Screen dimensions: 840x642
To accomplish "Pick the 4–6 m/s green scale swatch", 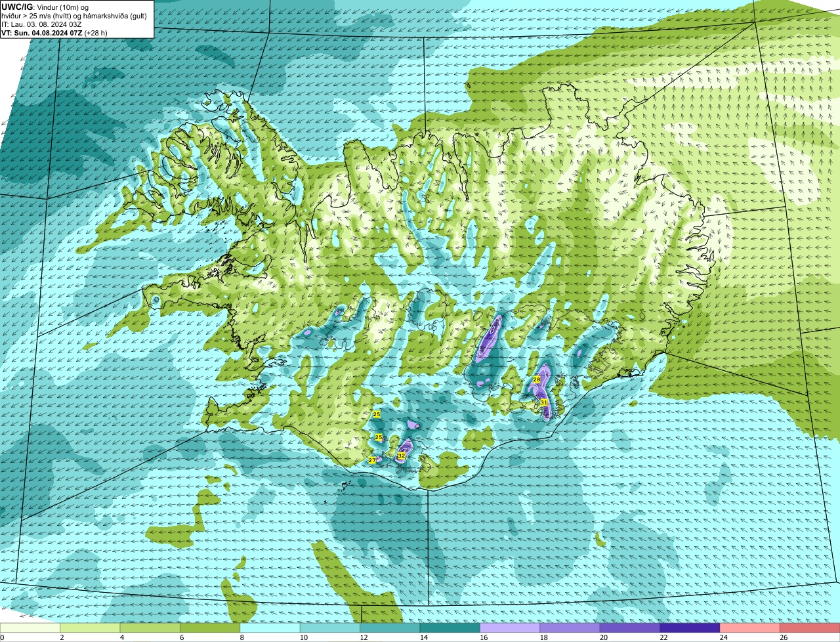I will pos(150,628).
